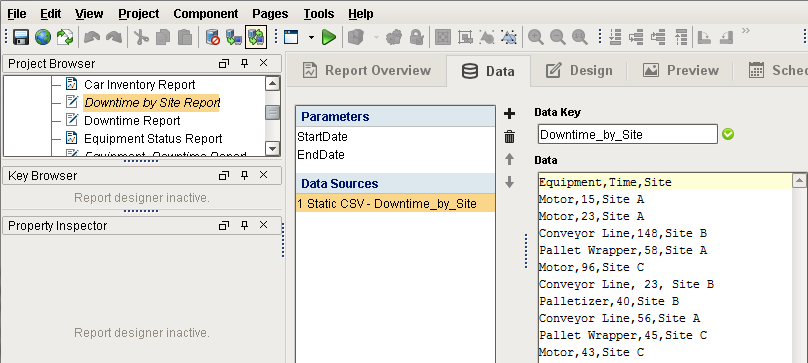Click the scissors Cut icon
The image size is (808, 363).
(141, 37)
